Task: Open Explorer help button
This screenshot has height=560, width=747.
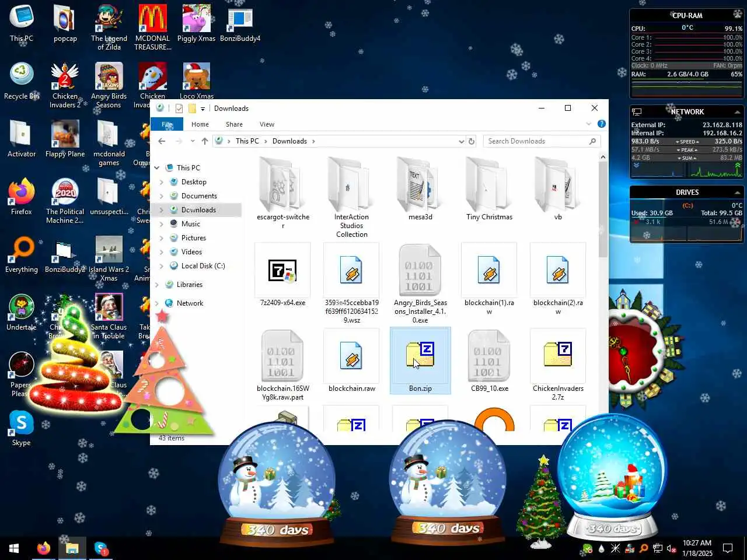Action: coord(601,124)
